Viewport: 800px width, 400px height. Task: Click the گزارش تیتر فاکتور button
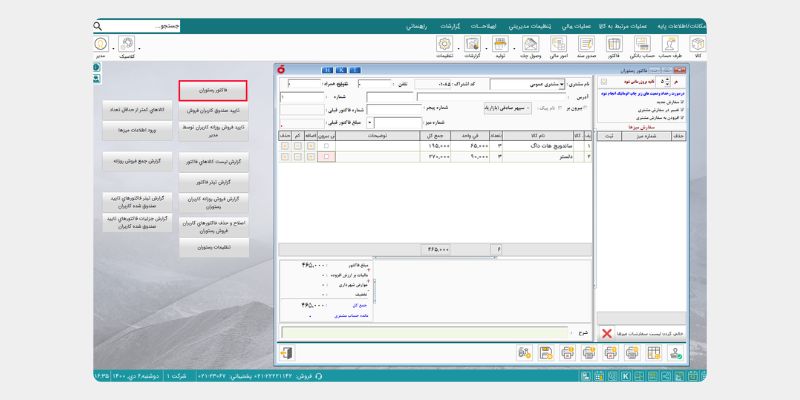click(214, 182)
